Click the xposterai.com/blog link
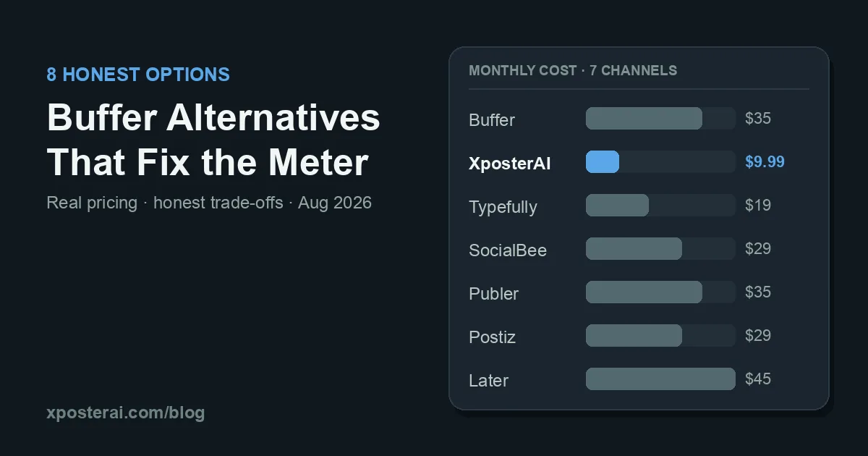The height and width of the screenshot is (456, 868). (x=125, y=413)
